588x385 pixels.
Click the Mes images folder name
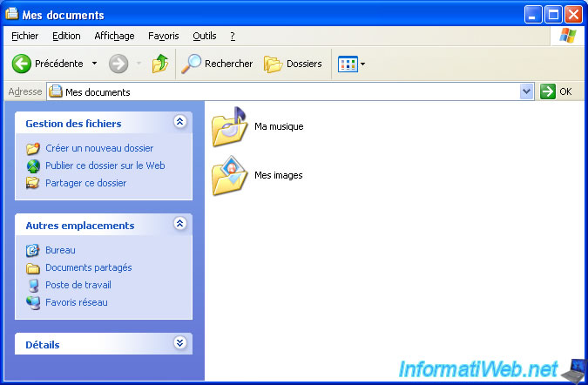pos(279,175)
